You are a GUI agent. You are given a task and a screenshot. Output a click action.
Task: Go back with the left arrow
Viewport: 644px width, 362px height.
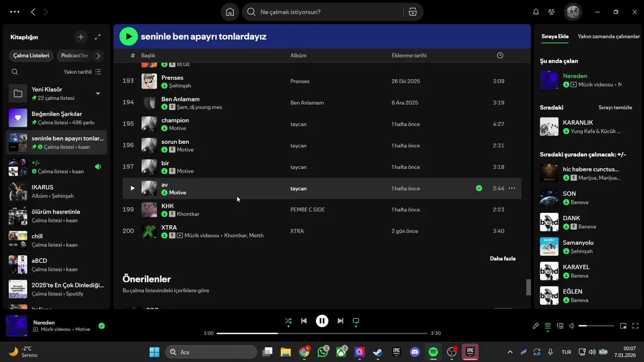click(33, 12)
